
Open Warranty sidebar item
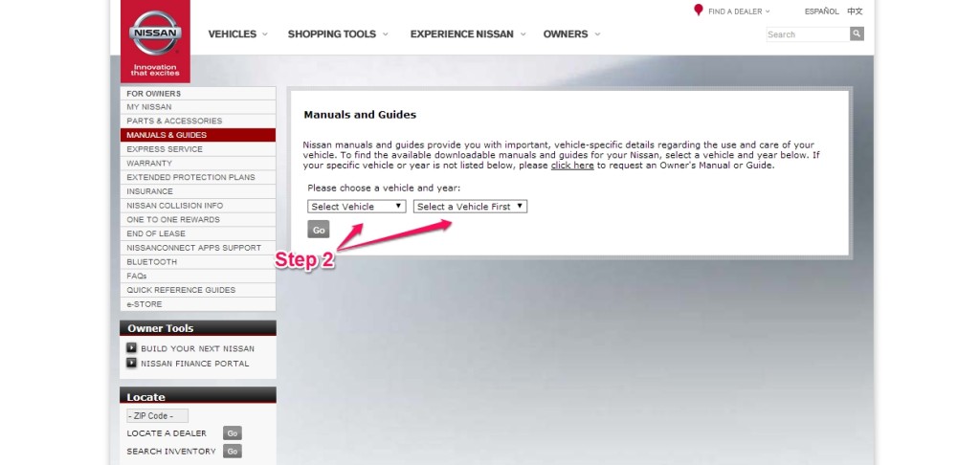coord(197,163)
